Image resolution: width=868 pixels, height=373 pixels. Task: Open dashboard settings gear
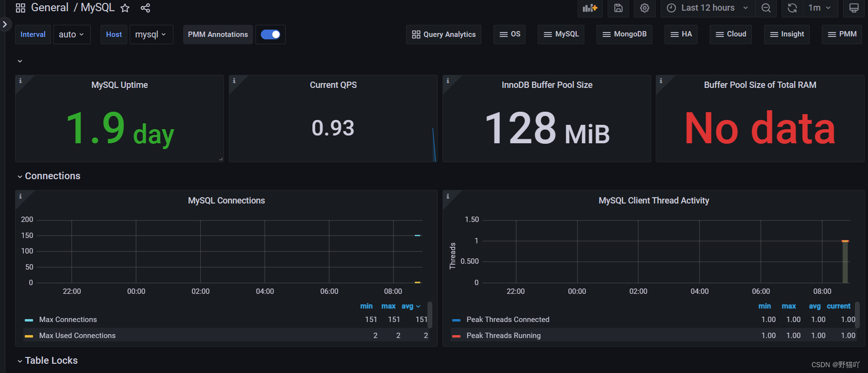click(645, 8)
